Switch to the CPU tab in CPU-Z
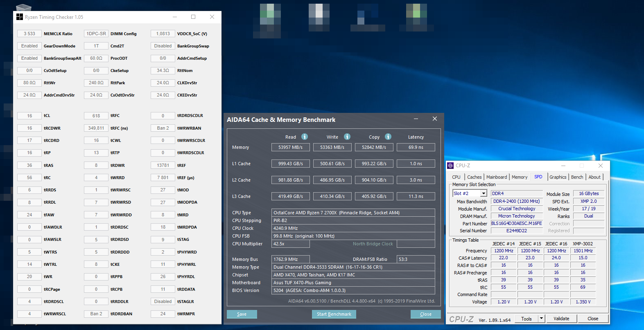 click(456, 177)
